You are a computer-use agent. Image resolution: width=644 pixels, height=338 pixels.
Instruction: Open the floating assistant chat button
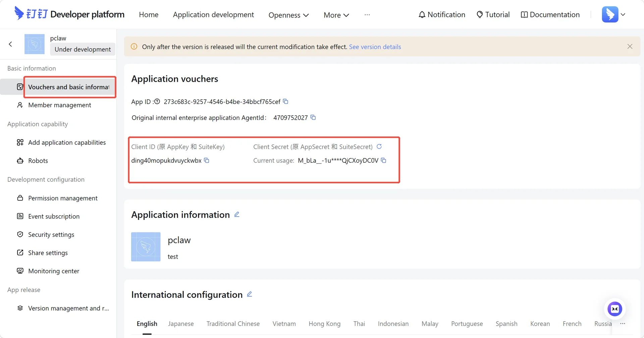tap(615, 309)
